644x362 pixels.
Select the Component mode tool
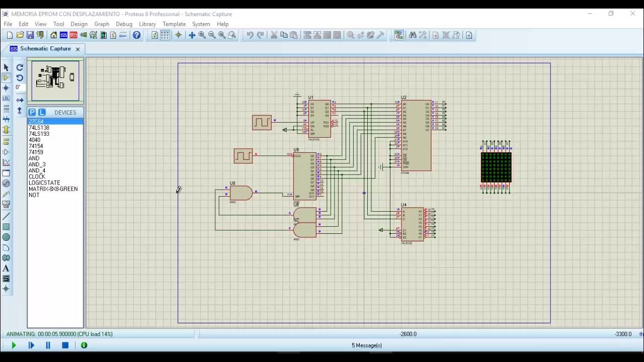coord(6,77)
